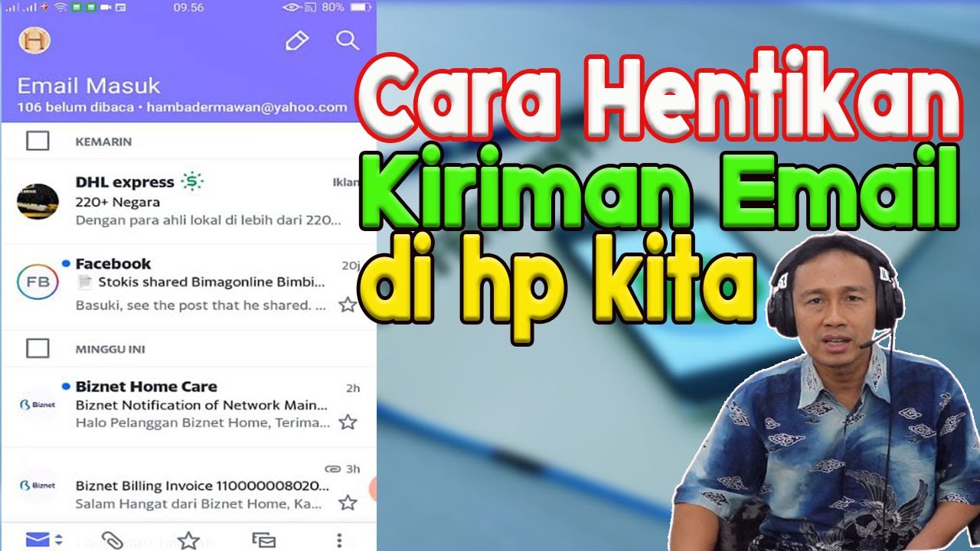
Task: Star the Biznet Home Care email
Action: [348, 422]
